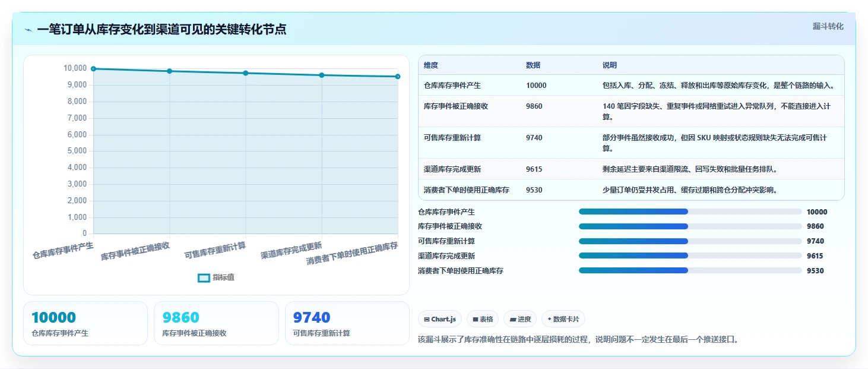Click the 表格 tag icon
868x369 pixels.
pos(476,319)
